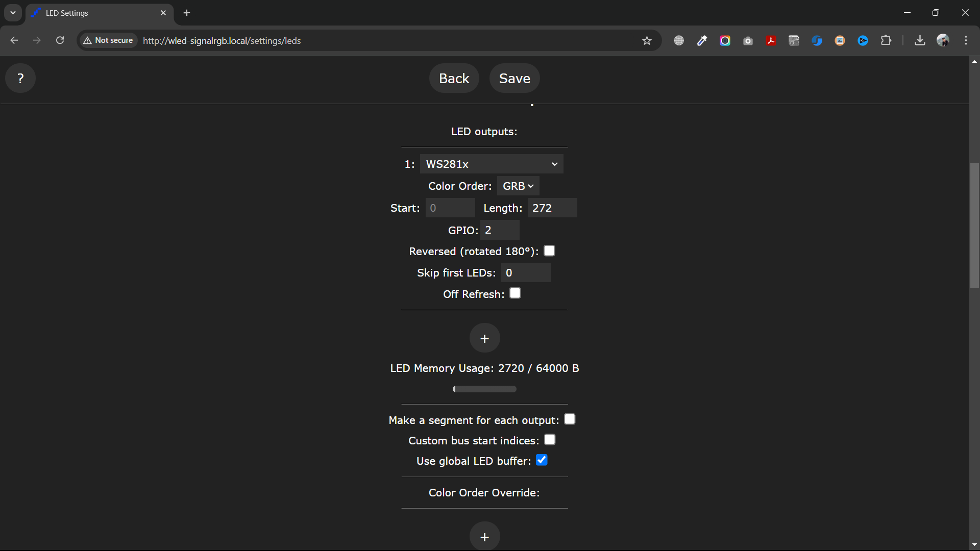Click the Back button

pyautogui.click(x=454, y=79)
